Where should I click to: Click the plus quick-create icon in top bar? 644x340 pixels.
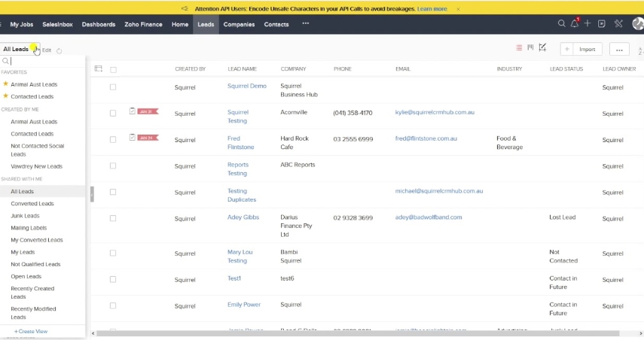point(588,24)
